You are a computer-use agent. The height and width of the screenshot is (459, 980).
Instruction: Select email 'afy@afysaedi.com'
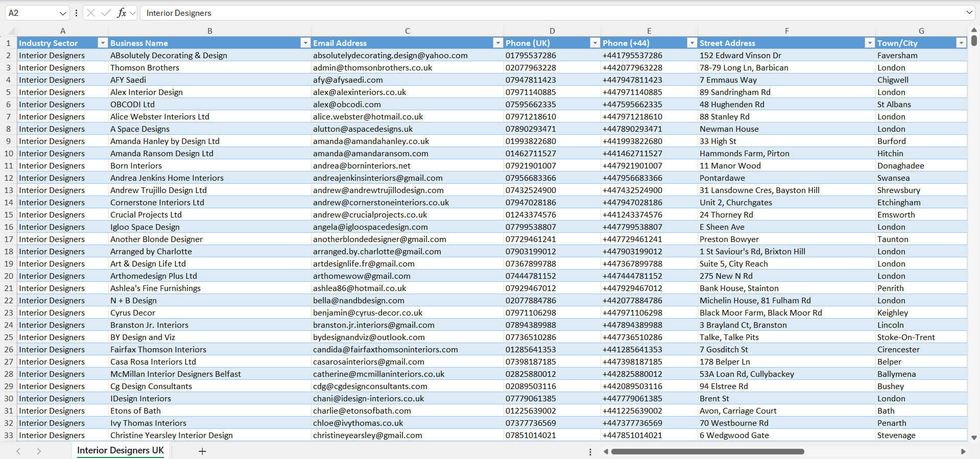coord(408,80)
